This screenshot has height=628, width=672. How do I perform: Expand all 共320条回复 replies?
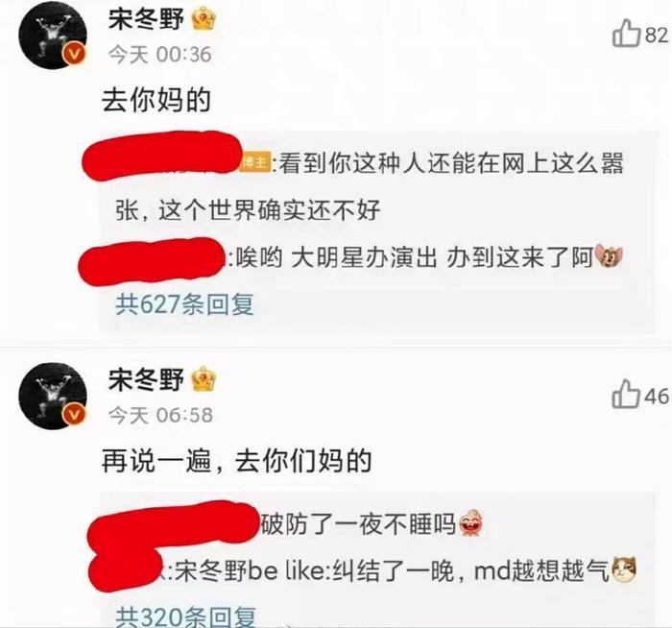point(185,616)
